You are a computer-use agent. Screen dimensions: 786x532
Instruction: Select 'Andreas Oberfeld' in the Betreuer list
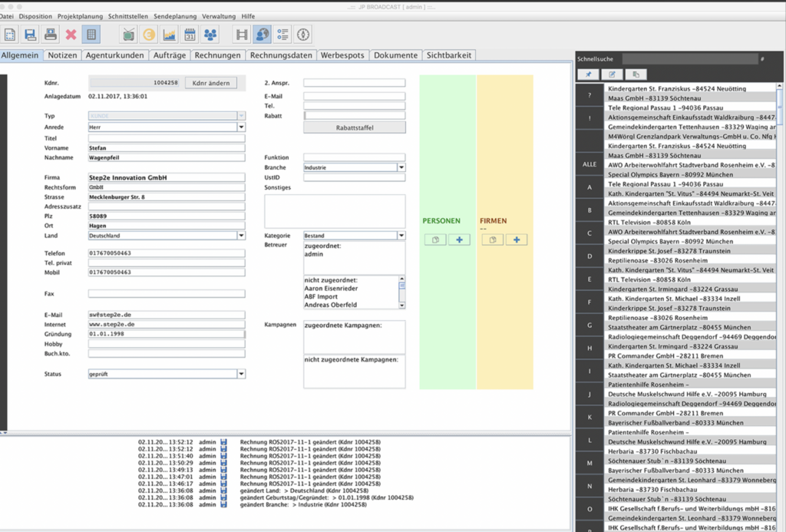pyautogui.click(x=330, y=305)
